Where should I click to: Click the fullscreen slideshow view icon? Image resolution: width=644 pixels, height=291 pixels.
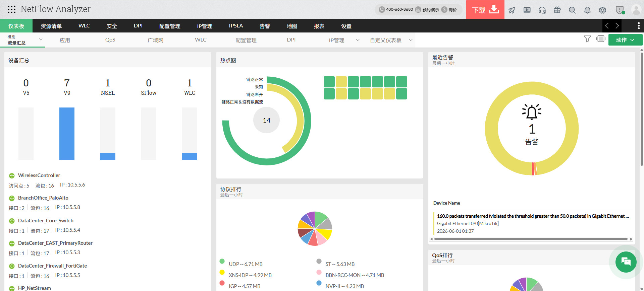pyautogui.click(x=601, y=39)
